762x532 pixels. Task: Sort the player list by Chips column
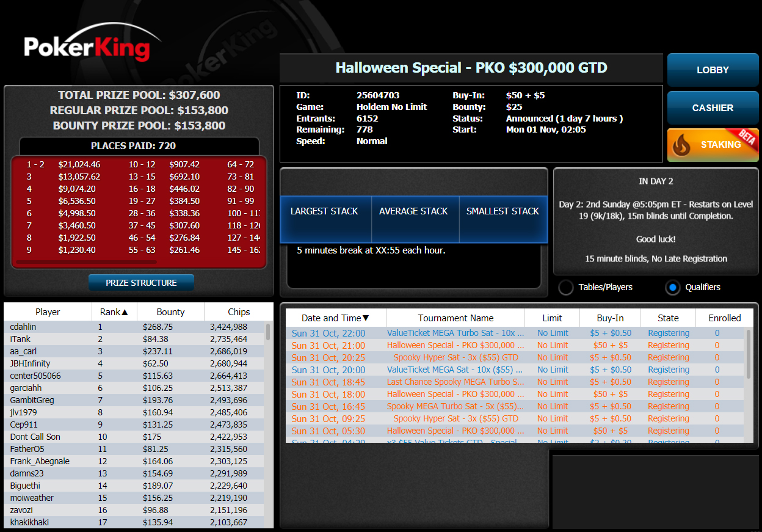(239, 312)
